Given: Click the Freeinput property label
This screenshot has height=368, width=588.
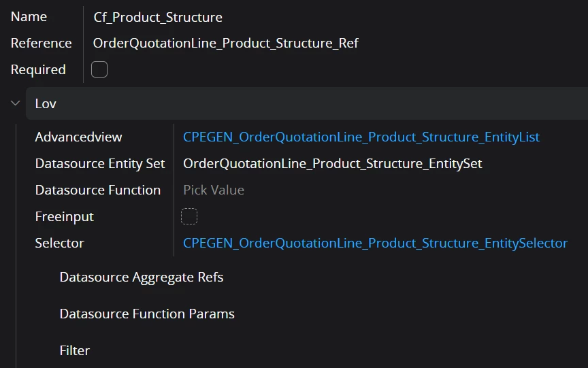Looking at the screenshot, I should click(64, 216).
